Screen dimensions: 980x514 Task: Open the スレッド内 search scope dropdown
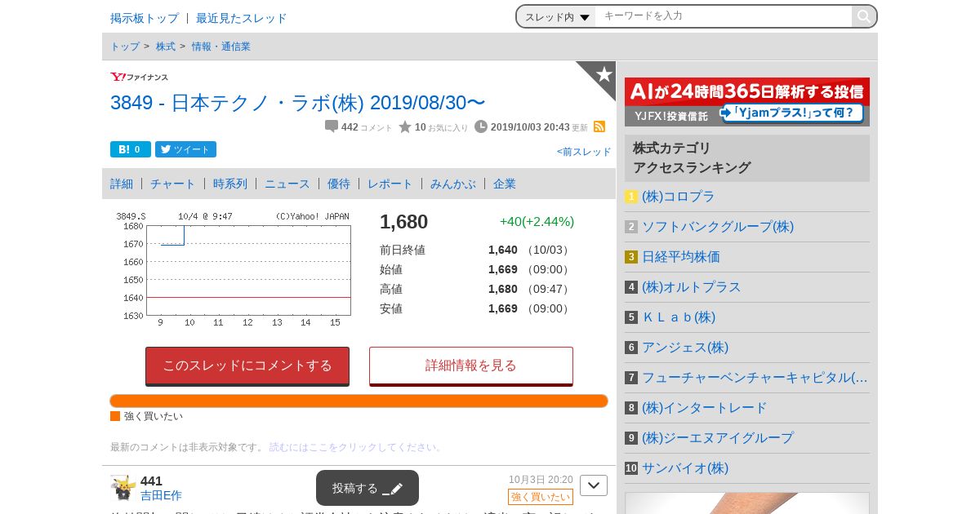(557, 16)
